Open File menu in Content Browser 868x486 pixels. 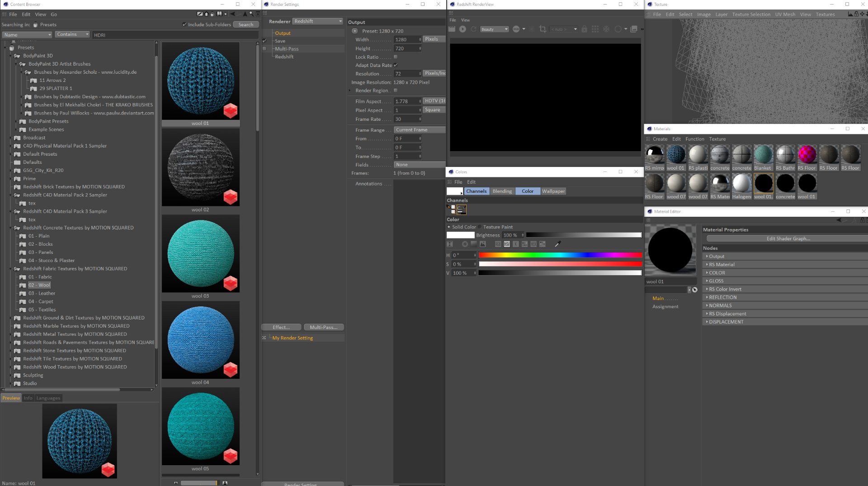[13, 14]
